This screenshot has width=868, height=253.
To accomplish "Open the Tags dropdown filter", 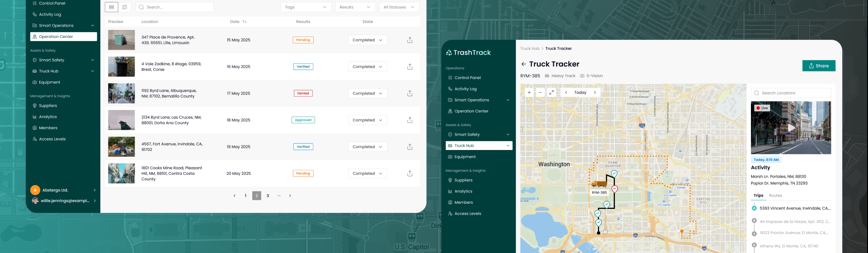I will 306,7.
